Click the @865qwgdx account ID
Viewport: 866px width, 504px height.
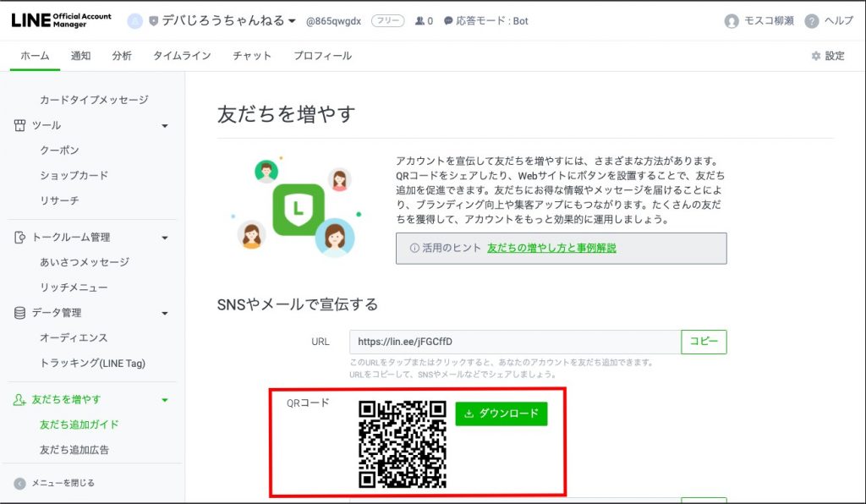[x=333, y=21]
